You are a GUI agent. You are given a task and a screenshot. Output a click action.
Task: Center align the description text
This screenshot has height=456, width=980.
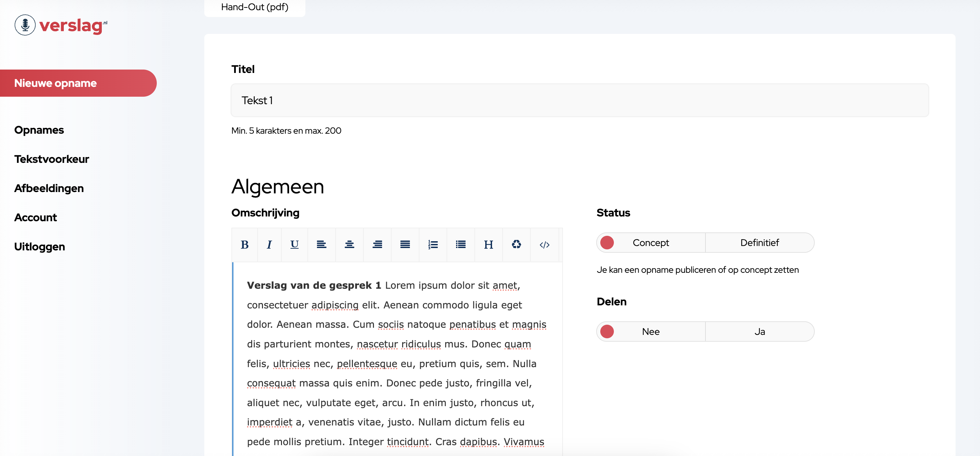click(x=349, y=245)
